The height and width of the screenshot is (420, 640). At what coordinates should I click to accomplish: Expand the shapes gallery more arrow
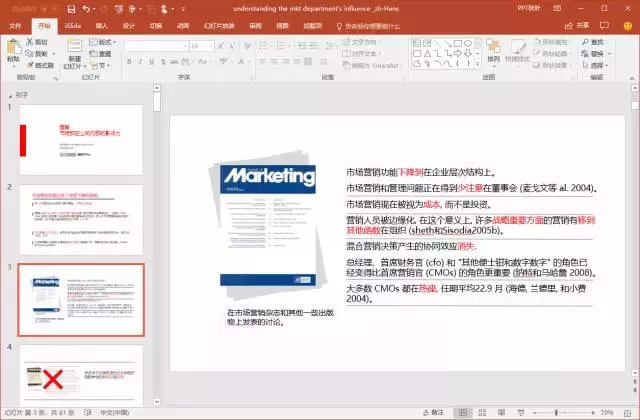click(478, 64)
